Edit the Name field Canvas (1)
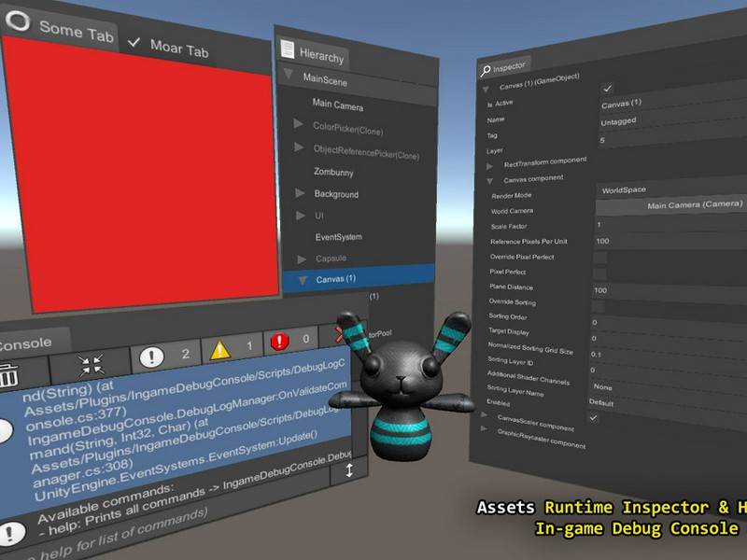Image resolution: width=747 pixels, height=560 pixels. 672,99
